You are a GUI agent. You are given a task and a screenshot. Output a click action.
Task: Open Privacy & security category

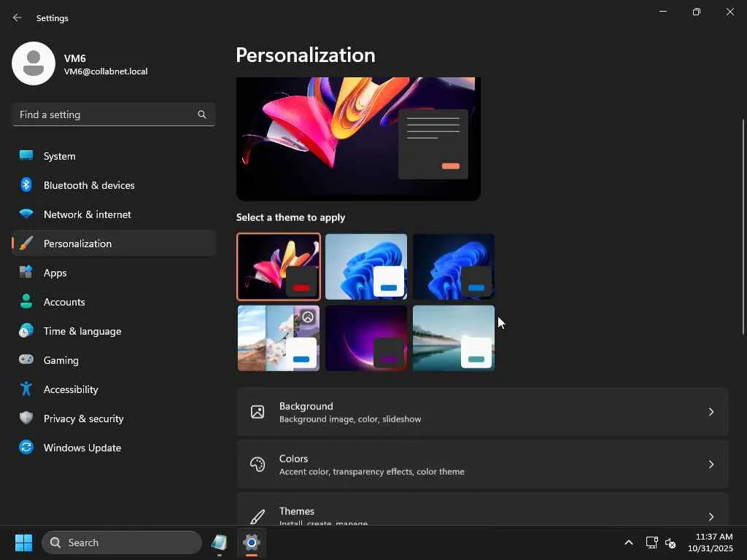click(x=113, y=418)
